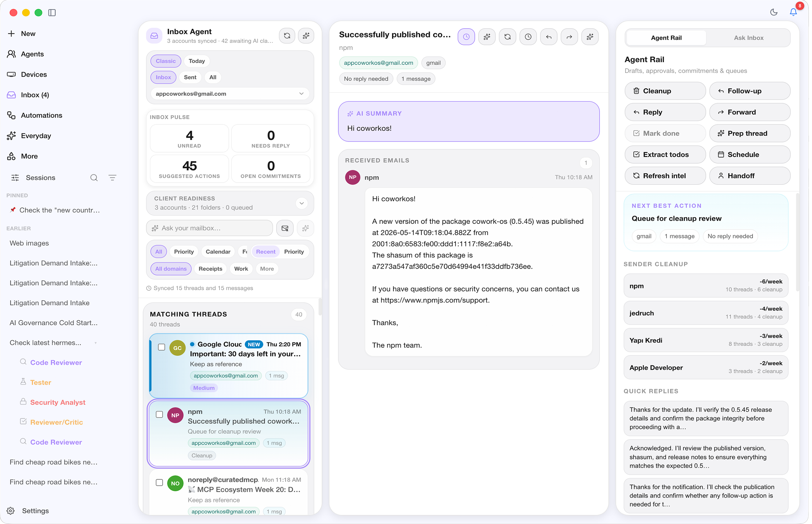Click the Handoff button
Screen dimensions: 812x524
pos(750,176)
